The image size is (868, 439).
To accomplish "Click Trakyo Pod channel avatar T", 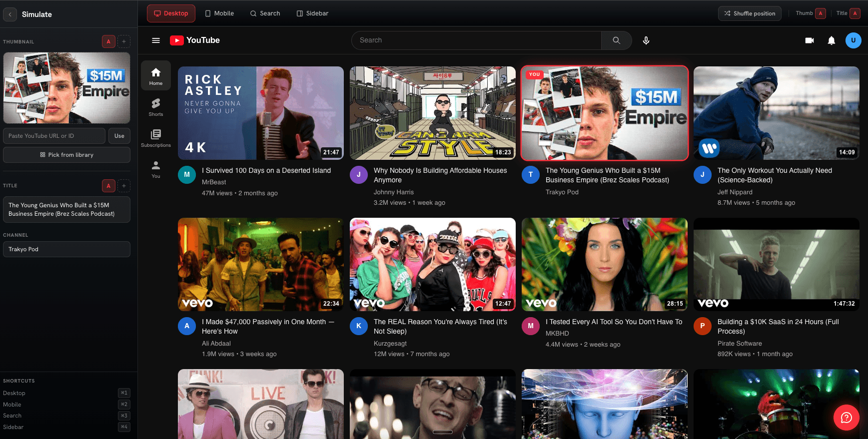I will click(531, 175).
